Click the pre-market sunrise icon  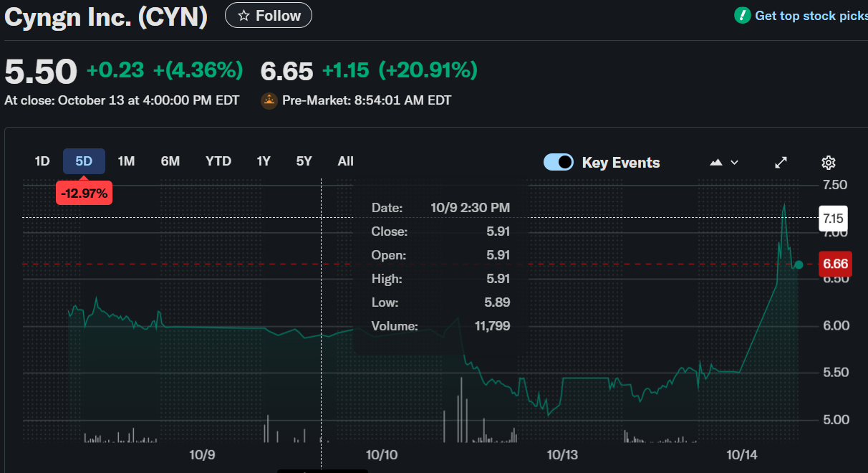pyautogui.click(x=269, y=100)
